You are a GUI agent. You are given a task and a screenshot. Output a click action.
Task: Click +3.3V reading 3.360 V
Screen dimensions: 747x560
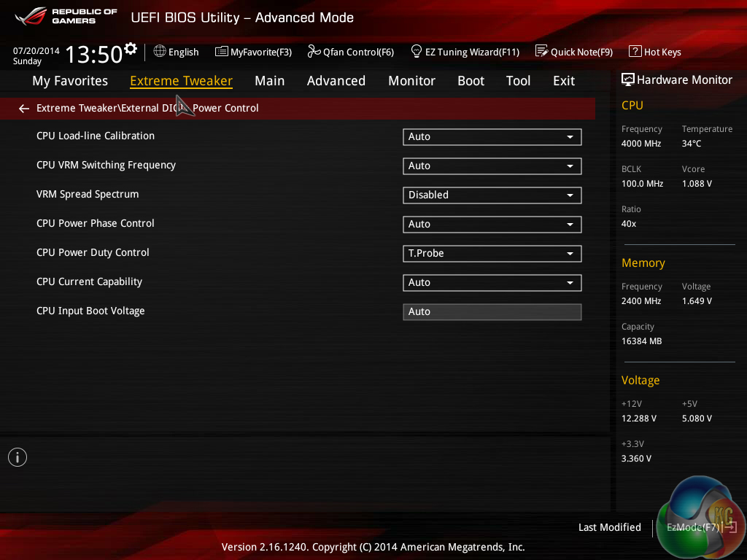click(x=636, y=459)
